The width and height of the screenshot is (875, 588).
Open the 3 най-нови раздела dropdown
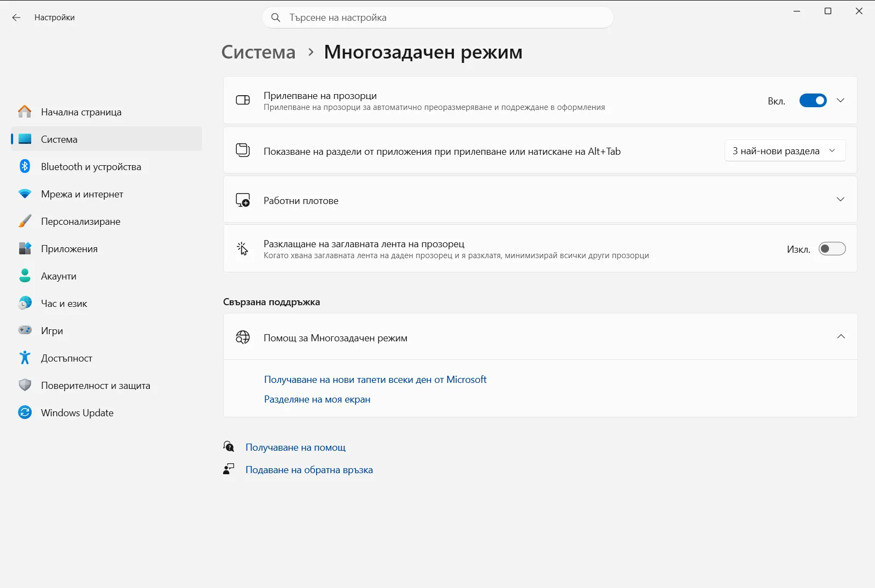pyautogui.click(x=785, y=151)
